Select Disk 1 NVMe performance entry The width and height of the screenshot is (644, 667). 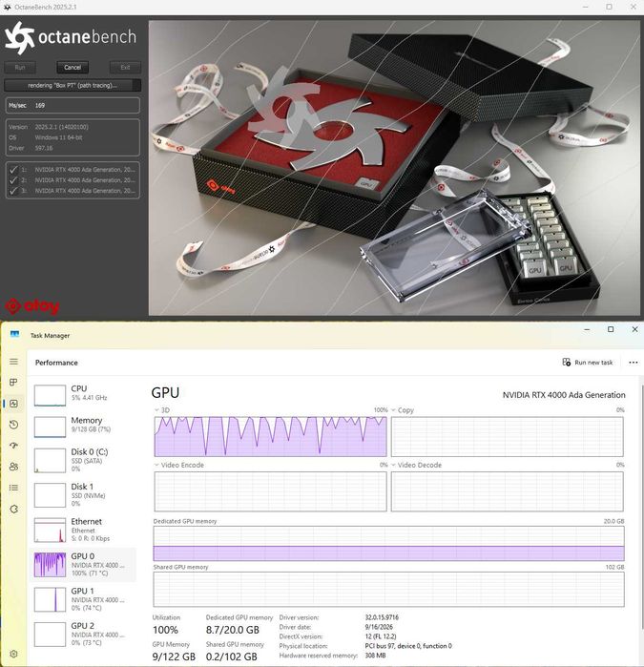(83, 494)
